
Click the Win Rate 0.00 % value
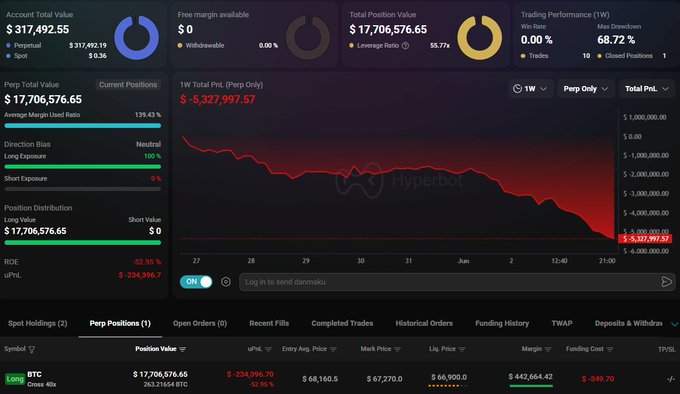[x=536, y=40]
